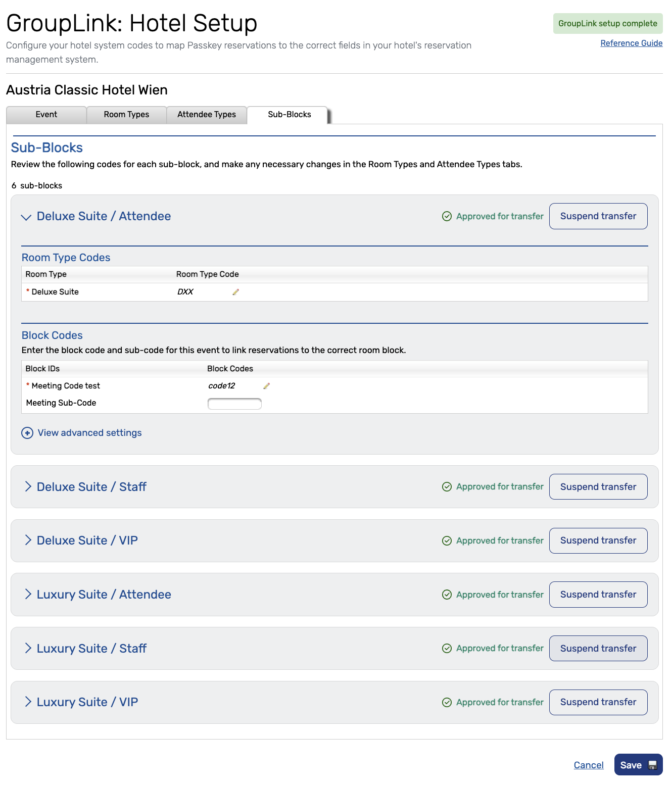Click the Sub-Blocks section heading

47,147
